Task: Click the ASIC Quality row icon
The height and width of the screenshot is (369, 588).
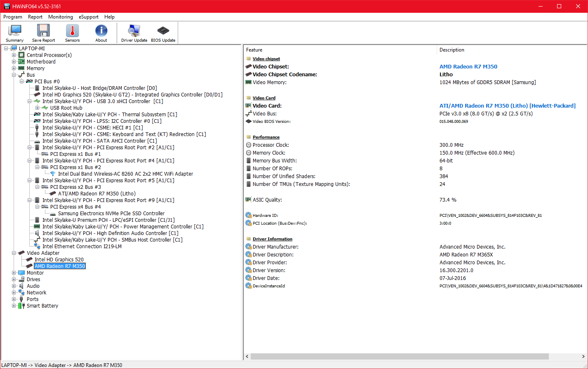Action: (x=248, y=200)
